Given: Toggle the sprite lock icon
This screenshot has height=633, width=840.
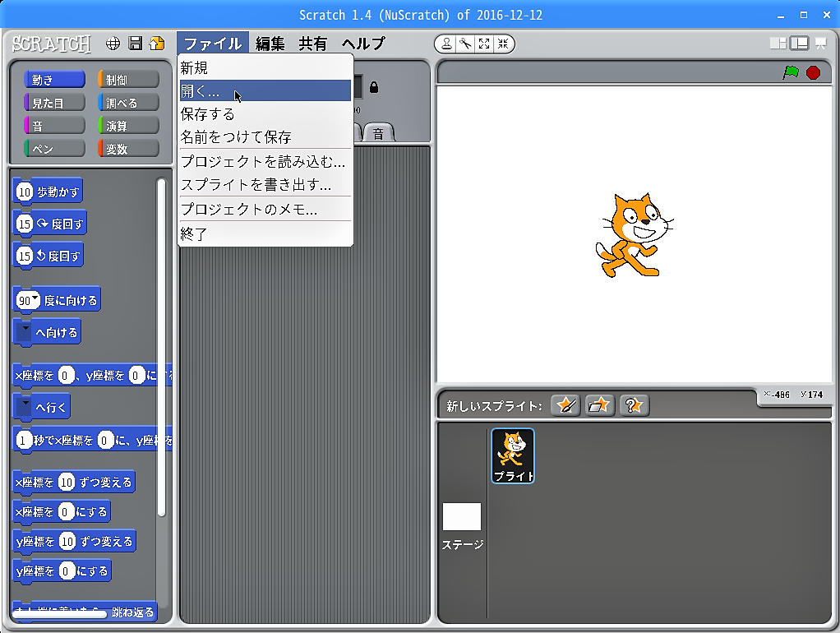Looking at the screenshot, I should pyautogui.click(x=374, y=87).
